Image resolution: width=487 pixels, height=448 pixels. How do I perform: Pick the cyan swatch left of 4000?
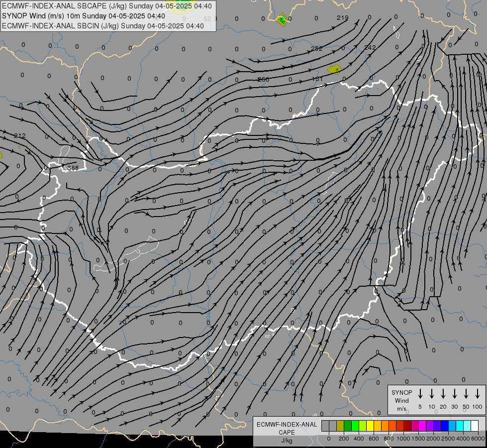[459, 426]
